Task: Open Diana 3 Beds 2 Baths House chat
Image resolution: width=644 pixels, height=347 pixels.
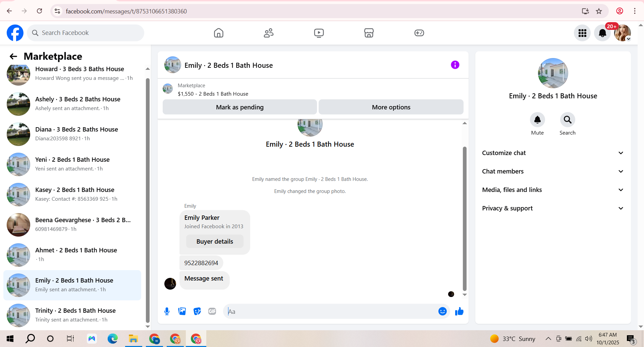Action: [72, 134]
